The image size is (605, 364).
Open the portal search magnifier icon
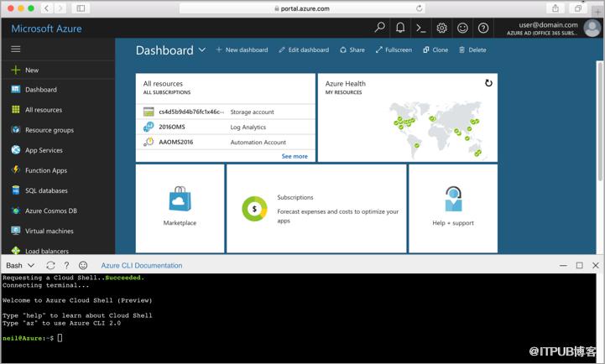[379, 28]
